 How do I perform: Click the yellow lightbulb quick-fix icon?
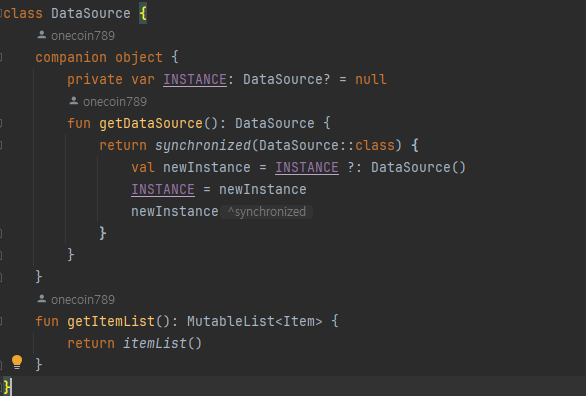tap(17, 362)
